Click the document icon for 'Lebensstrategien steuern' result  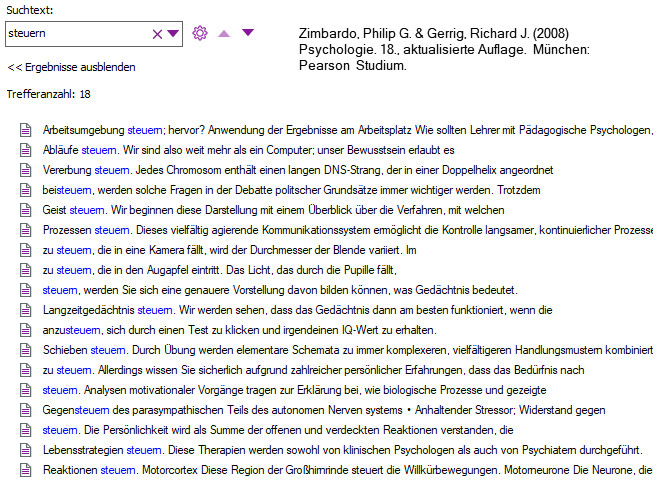[26, 450]
